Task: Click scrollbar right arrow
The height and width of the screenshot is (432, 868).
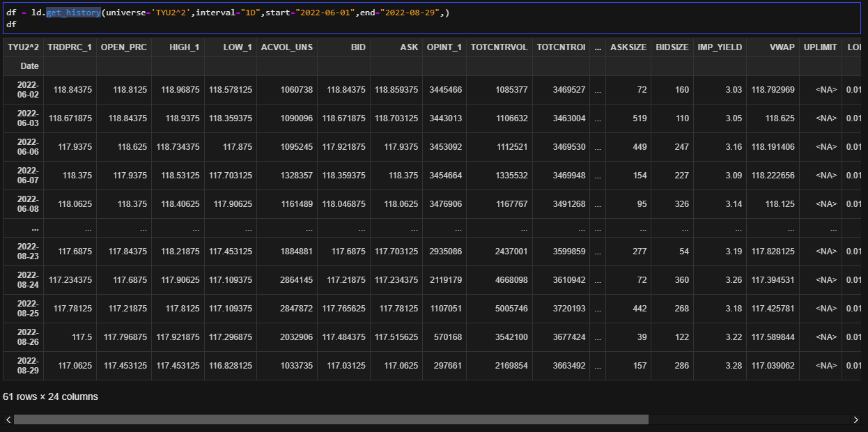Action: (x=856, y=419)
